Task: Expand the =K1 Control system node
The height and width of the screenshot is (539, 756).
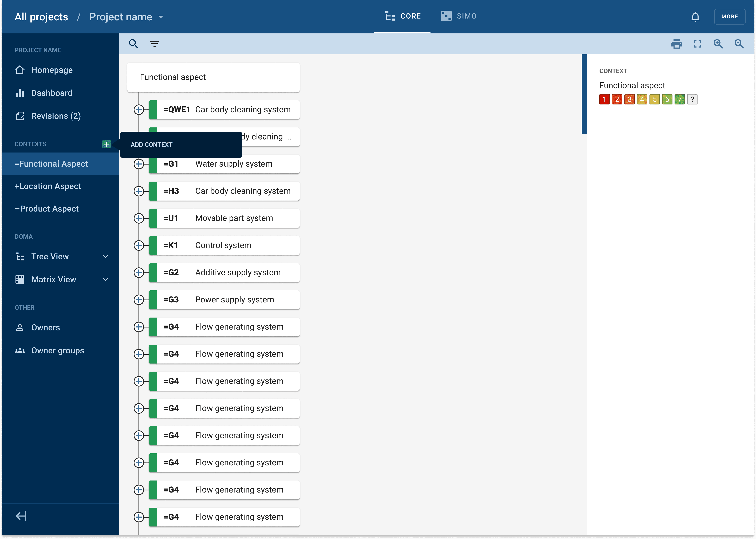Action: click(x=139, y=246)
